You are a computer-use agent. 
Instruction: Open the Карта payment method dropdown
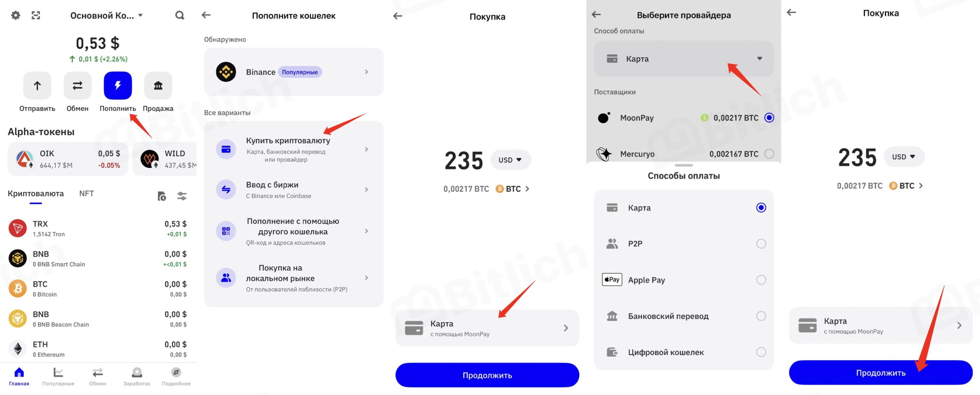(x=684, y=59)
